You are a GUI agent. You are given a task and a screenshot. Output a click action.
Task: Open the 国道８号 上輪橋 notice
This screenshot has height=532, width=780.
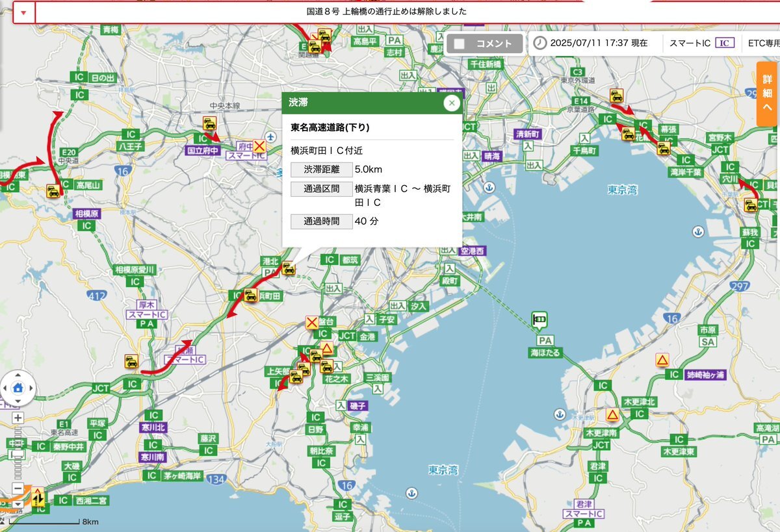[387, 12]
